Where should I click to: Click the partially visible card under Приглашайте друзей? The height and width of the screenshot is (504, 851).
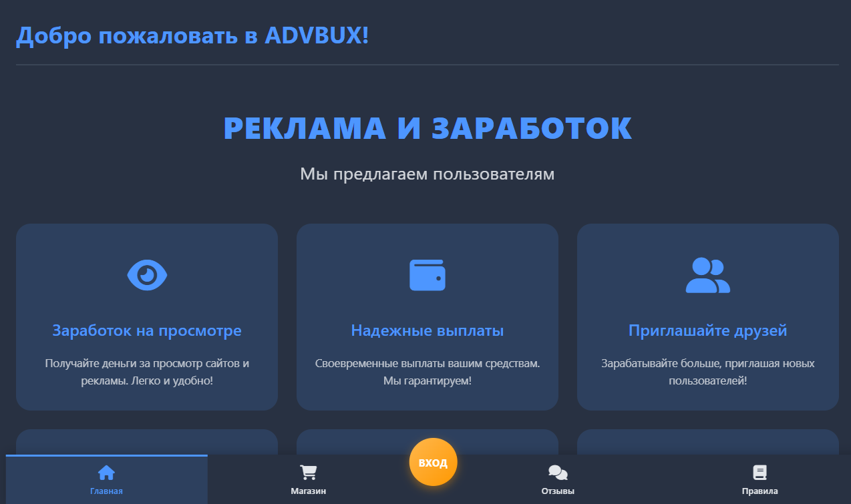point(708,441)
